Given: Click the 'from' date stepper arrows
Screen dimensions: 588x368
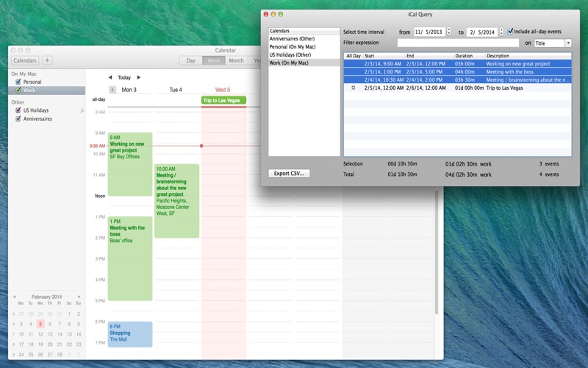Looking at the screenshot, I should click(x=449, y=32).
